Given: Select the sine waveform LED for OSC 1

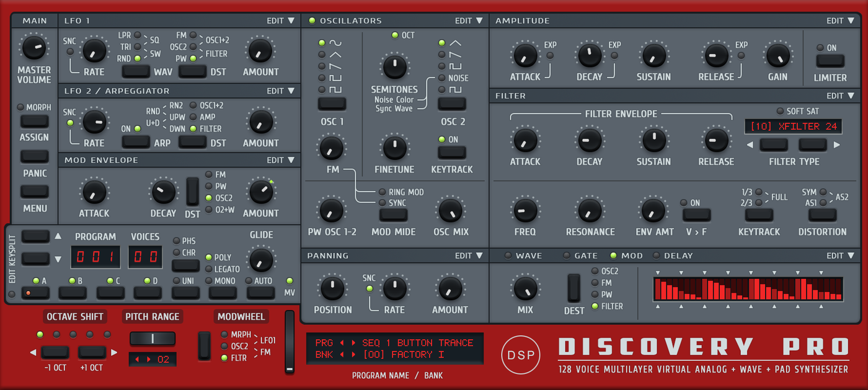Looking at the screenshot, I should tap(322, 43).
